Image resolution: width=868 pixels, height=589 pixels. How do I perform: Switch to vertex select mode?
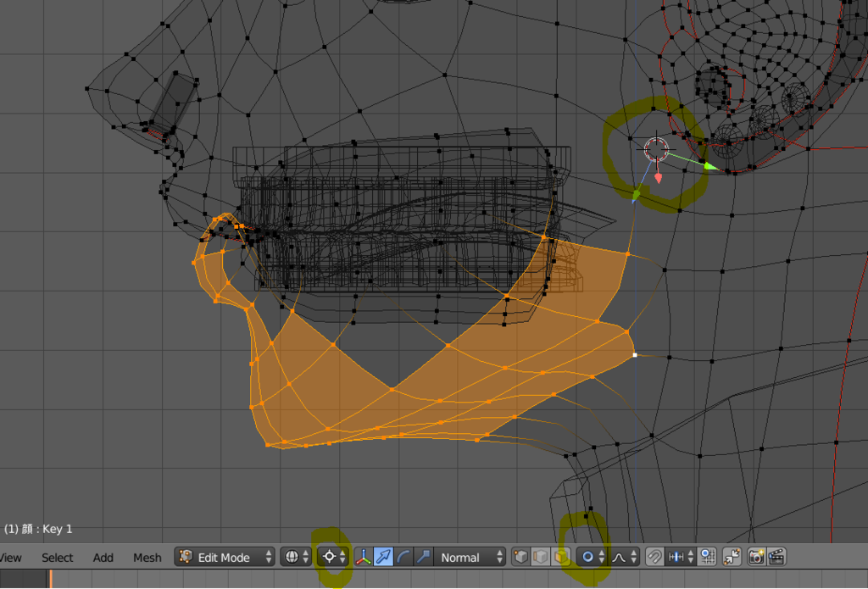click(x=520, y=557)
